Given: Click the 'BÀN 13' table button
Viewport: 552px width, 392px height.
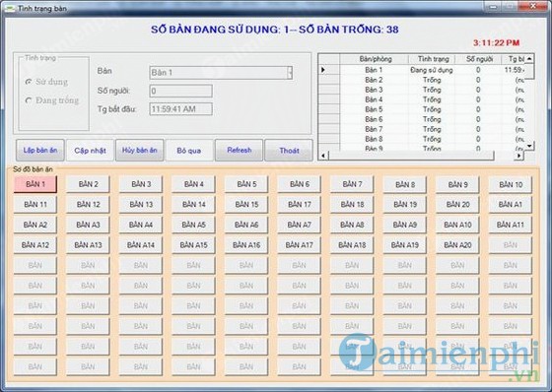Looking at the screenshot, I should (141, 205).
